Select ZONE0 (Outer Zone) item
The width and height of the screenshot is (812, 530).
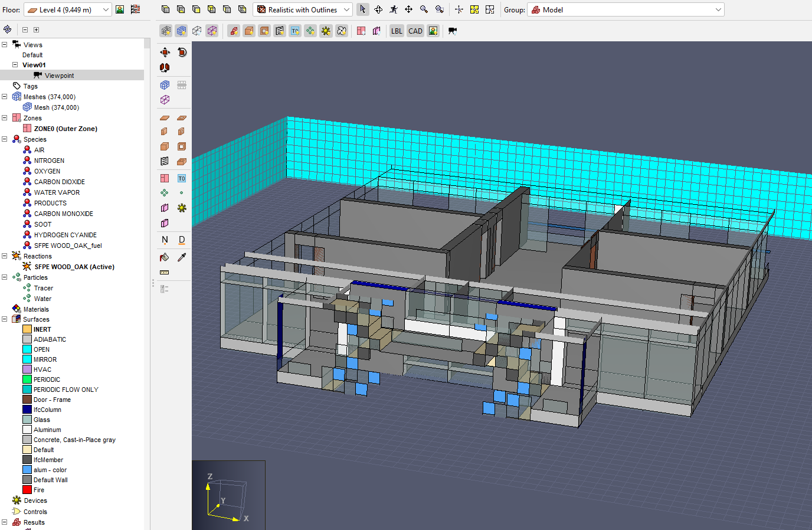pyautogui.click(x=66, y=129)
